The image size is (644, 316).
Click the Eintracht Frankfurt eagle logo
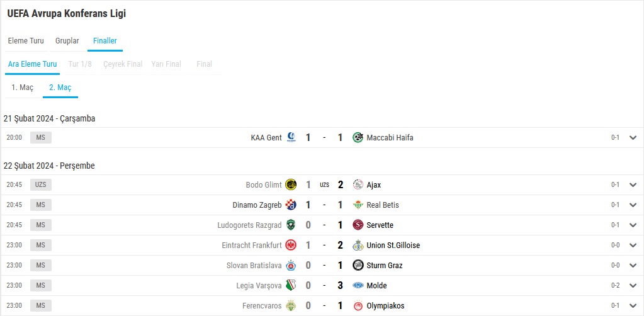[x=291, y=245]
